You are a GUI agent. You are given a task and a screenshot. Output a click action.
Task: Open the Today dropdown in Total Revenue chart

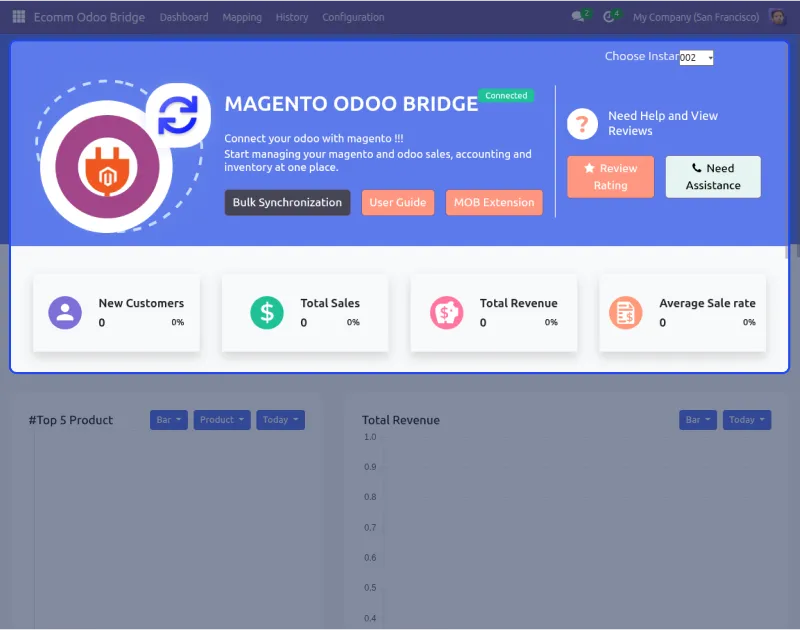pos(746,419)
